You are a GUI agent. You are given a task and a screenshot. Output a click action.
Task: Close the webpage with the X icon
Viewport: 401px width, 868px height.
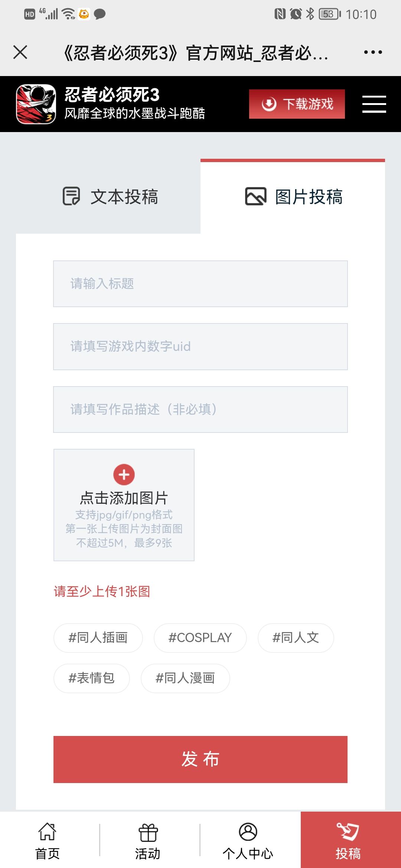point(20,52)
